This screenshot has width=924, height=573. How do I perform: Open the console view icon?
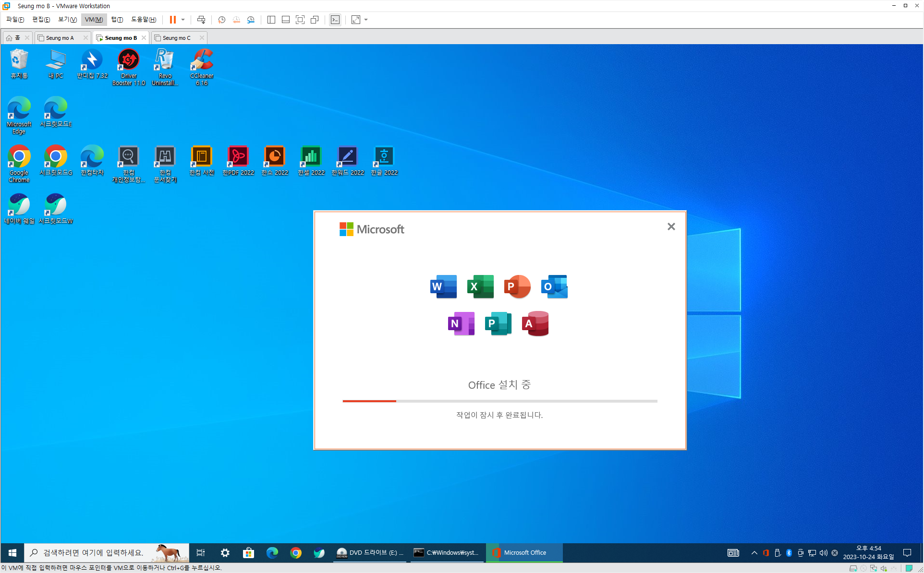pyautogui.click(x=335, y=20)
